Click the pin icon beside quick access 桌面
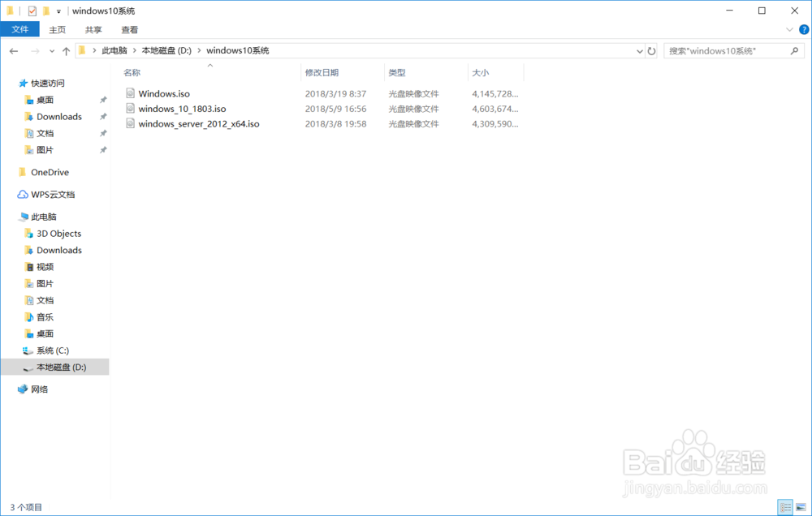Screen dimensions: 812x516 coord(103,100)
